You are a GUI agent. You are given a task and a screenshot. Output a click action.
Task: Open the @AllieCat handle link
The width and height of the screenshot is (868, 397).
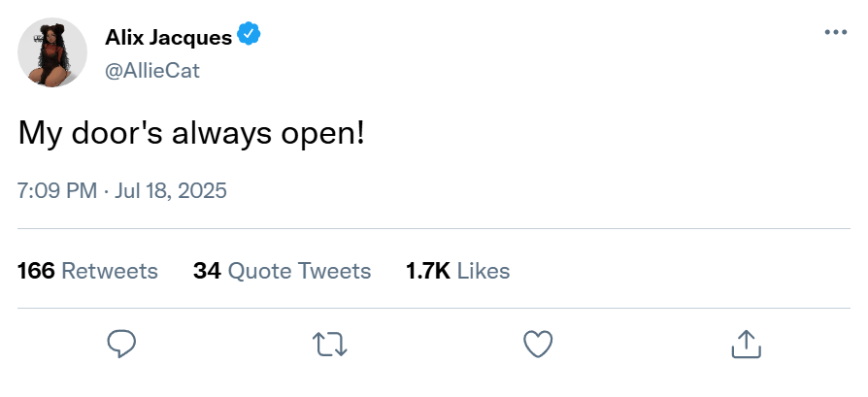(151, 72)
